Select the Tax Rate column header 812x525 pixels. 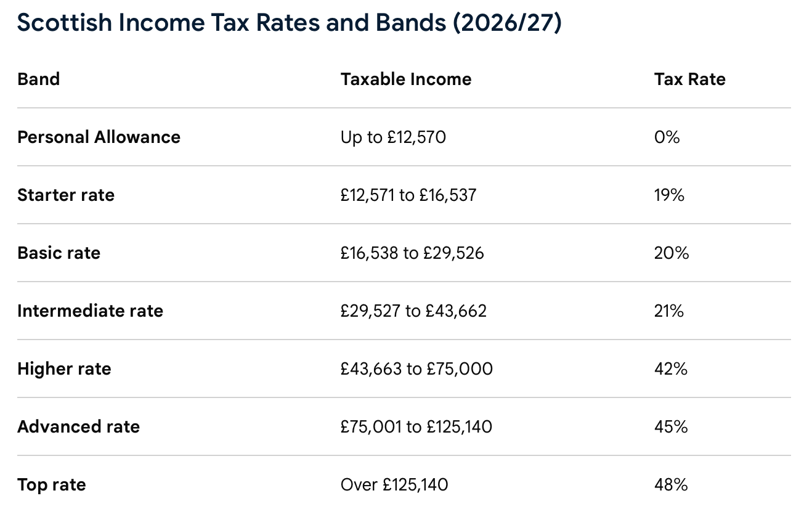690,79
